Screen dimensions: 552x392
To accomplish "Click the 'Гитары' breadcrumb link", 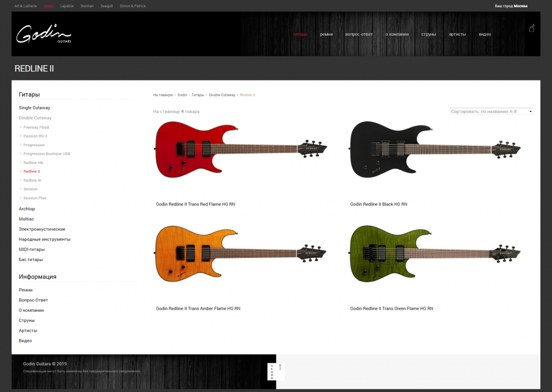I will click(x=198, y=95).
